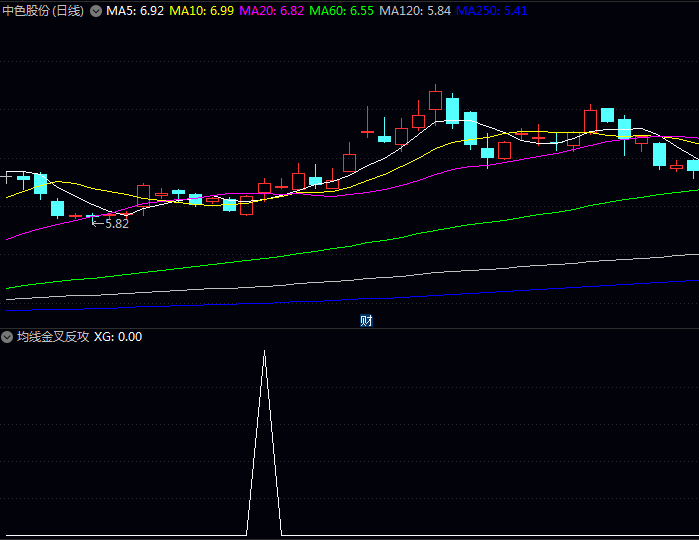Click the highest hollow candlestick at chart top
699x540 pixels.
435,99
